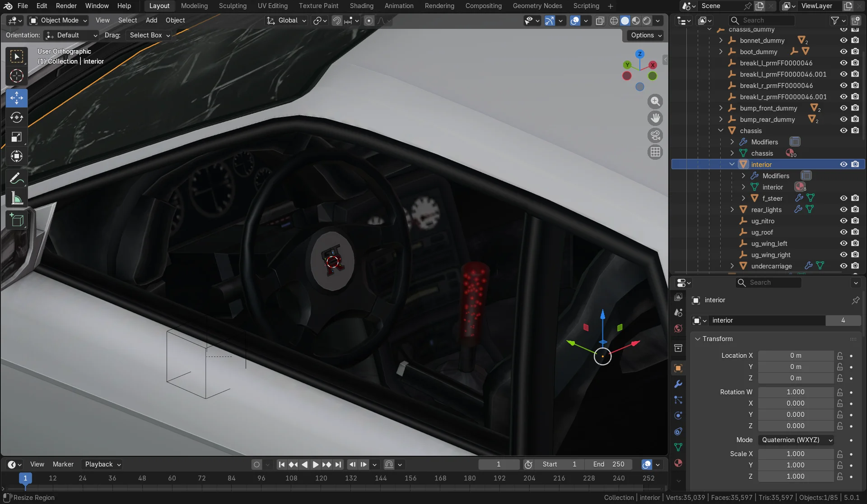Hide the ug_roof object in viewport
867x504 pixels.
point(843,232)
